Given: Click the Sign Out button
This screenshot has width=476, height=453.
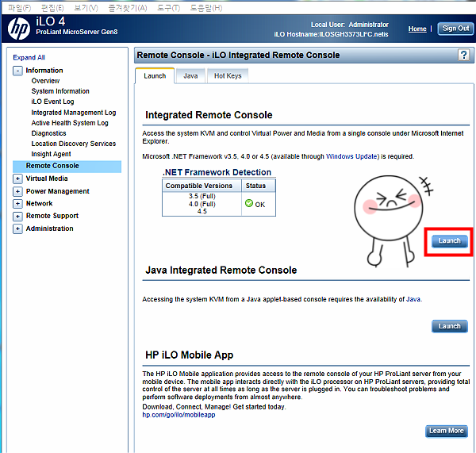Looking at the screenshot, I should [x=455, y=29].
